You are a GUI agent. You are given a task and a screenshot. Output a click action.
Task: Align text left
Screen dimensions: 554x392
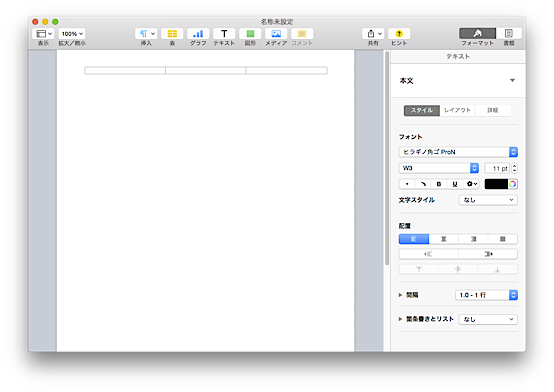(x=414, y=239)
